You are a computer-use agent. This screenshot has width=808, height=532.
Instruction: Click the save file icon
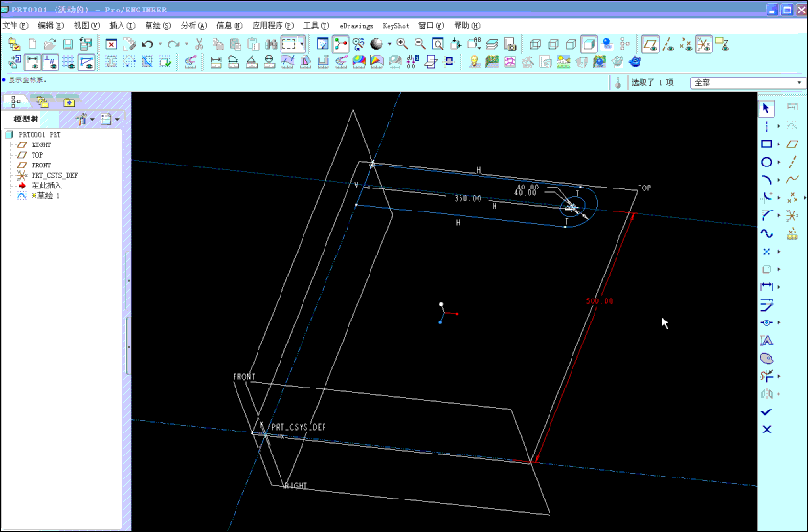(x=68, y=44)
